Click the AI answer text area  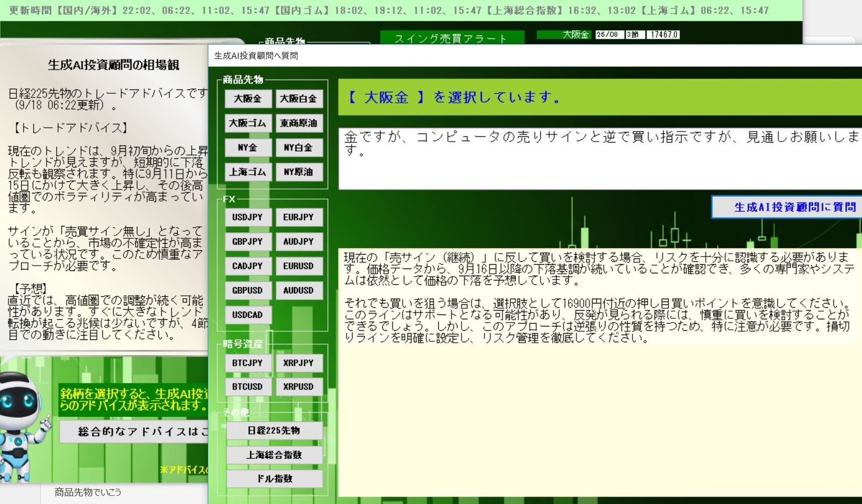(600, 372)
